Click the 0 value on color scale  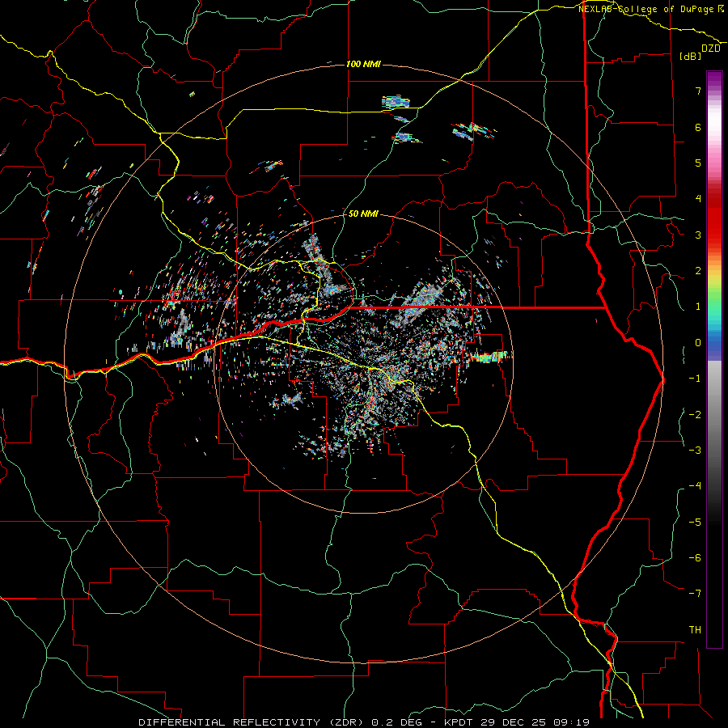(698, 343)
